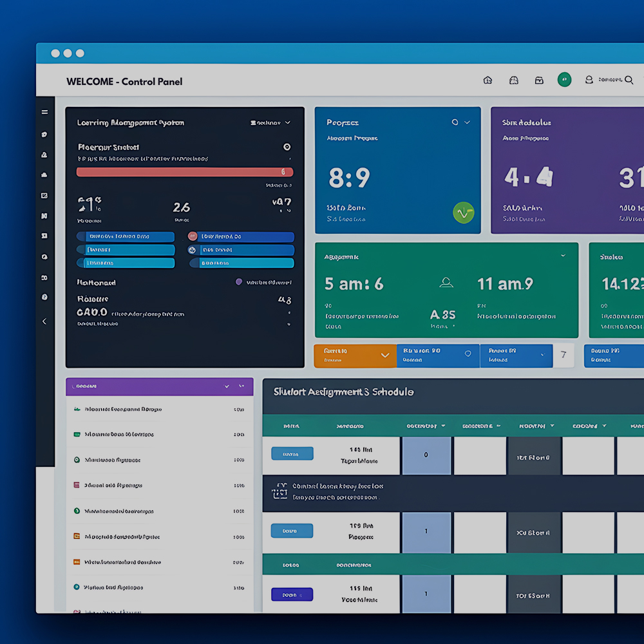Screen dimensions: 644x644
Task: Open the hamburger menu in the left sidebar
Action: coord(44,112)
